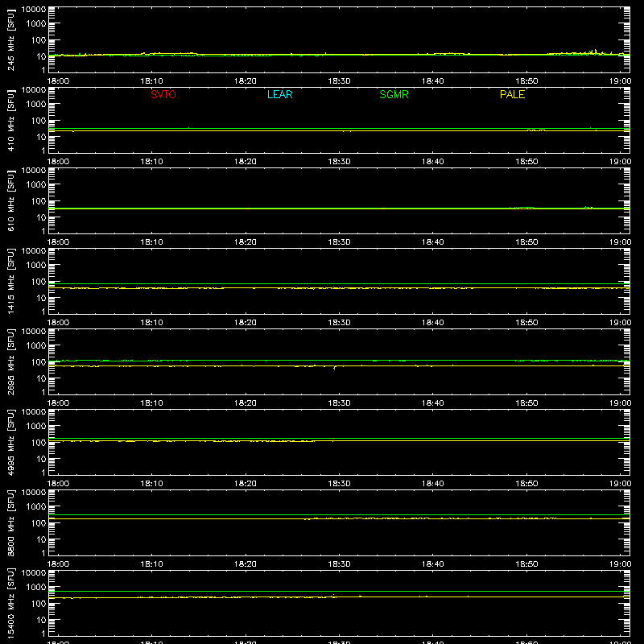This screenshot has height=644, width=644.
Task: Select the 4995 MHz [SFU] axis label
Action: 10,442
